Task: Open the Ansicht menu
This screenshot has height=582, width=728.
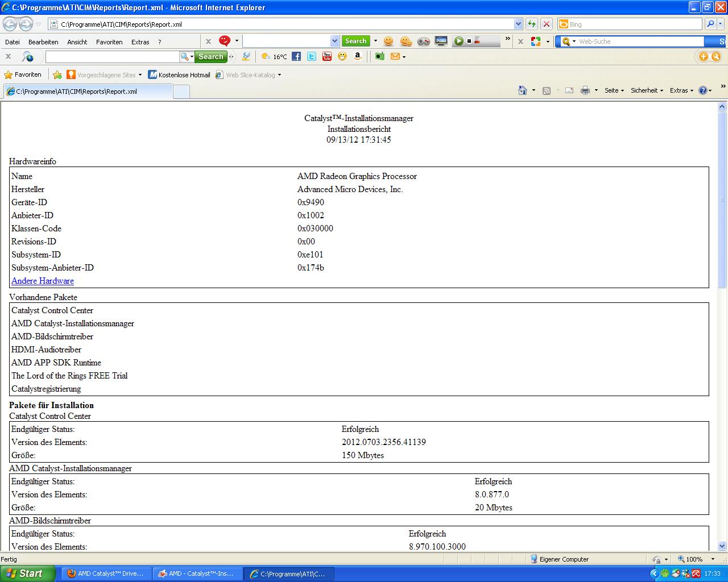Action: pos(77,42)
